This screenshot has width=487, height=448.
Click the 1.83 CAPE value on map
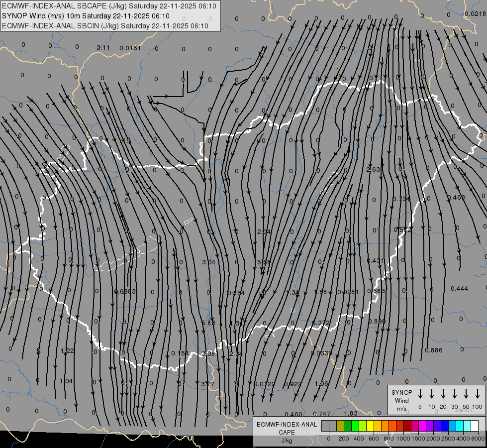[x=351, y=413]
